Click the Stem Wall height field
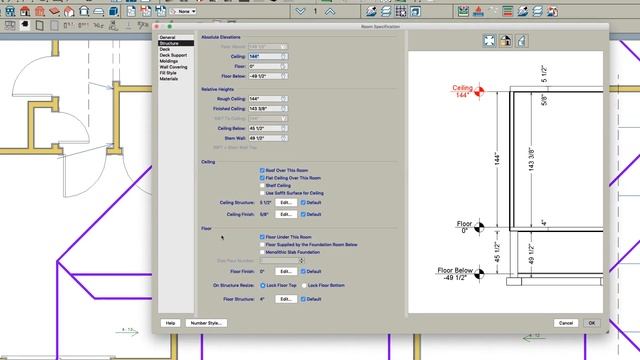Screen dimensions: 640x360 (x=268, y=138)
